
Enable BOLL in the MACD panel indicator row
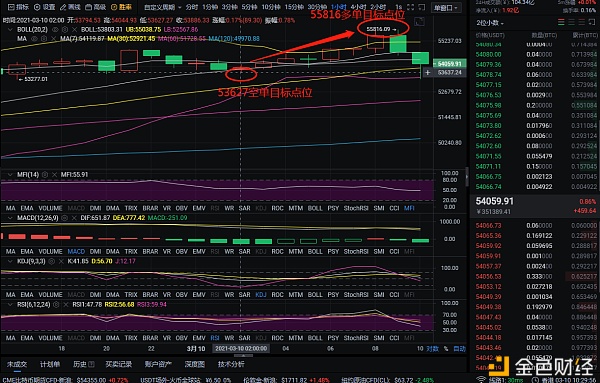(315, 251)
